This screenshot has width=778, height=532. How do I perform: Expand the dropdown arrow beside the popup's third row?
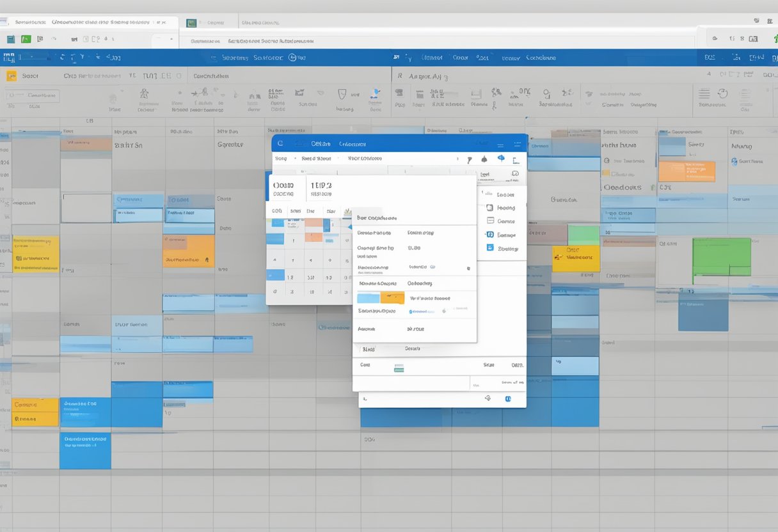click(468, 269)
